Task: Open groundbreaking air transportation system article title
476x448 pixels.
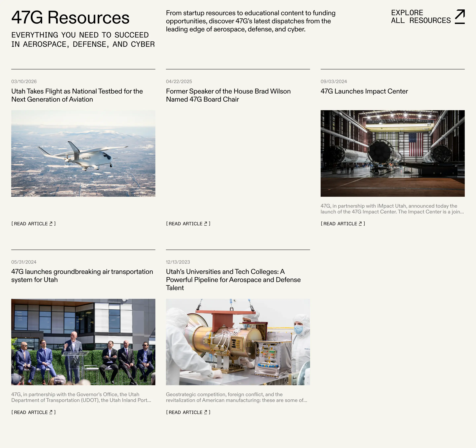Action: [x=82, y=276]
